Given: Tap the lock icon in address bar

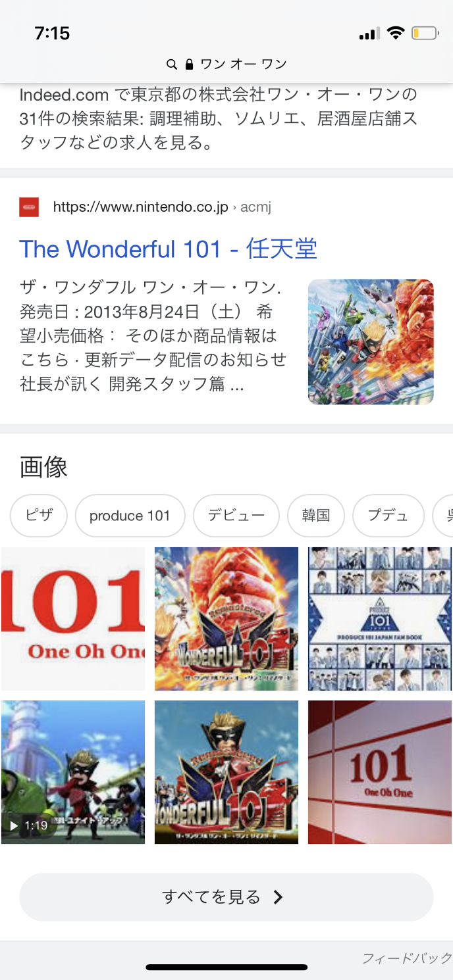Looking at the screenshot, I should click(x=189, y=64).
